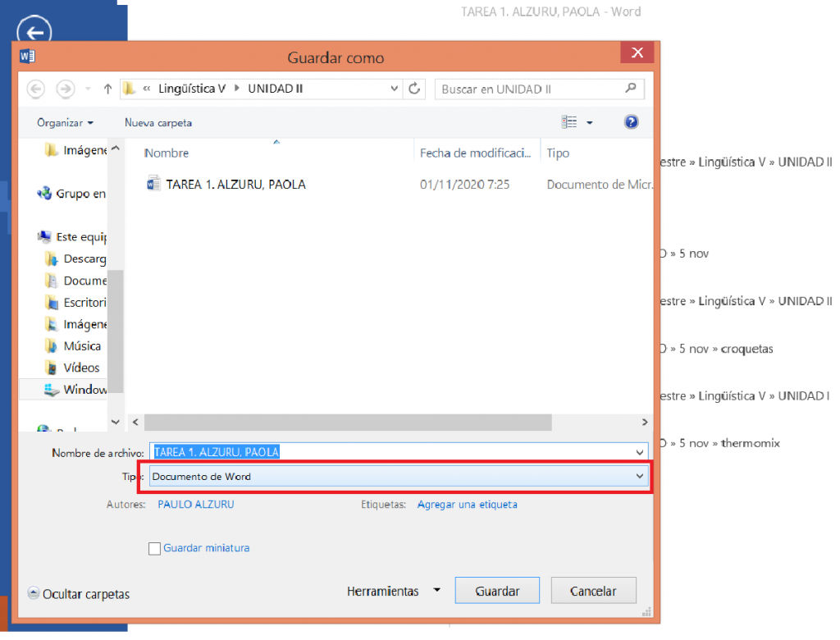Image resolution: width=840 pixels, height=640 pixels.
Task: Refresh the UNIDAD II folder contents
Action: (x=414, y=89)
